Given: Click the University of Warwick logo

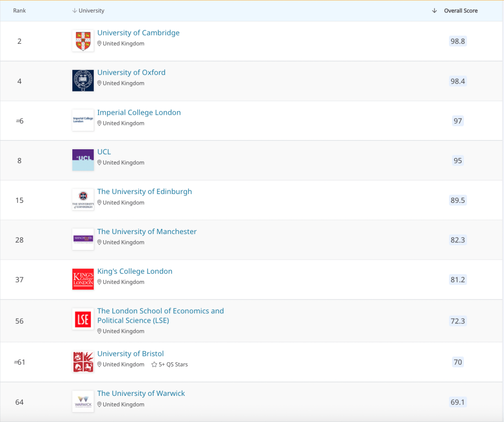Looking at the screenshot, I should pyautogui.click(x=83, y=401).
